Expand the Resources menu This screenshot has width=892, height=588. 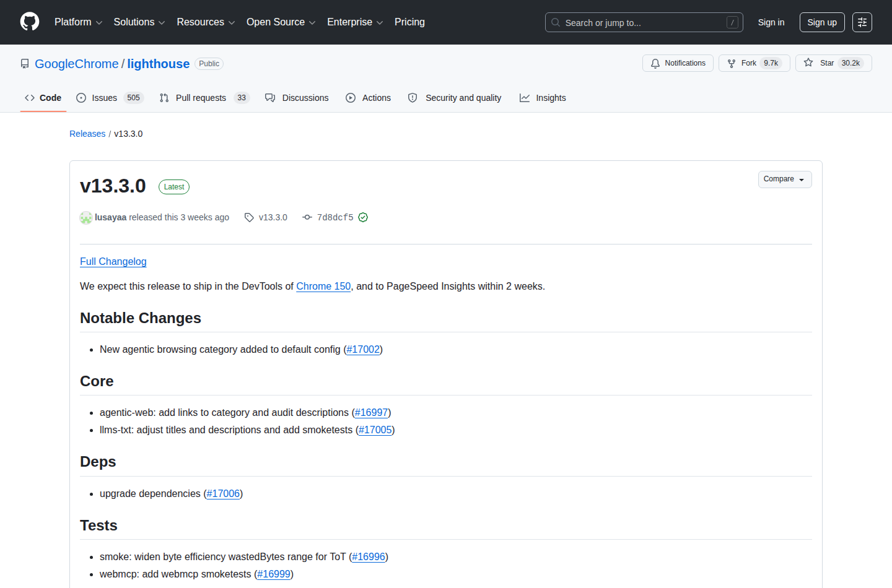pyautogui.click(x=206, y=22)
